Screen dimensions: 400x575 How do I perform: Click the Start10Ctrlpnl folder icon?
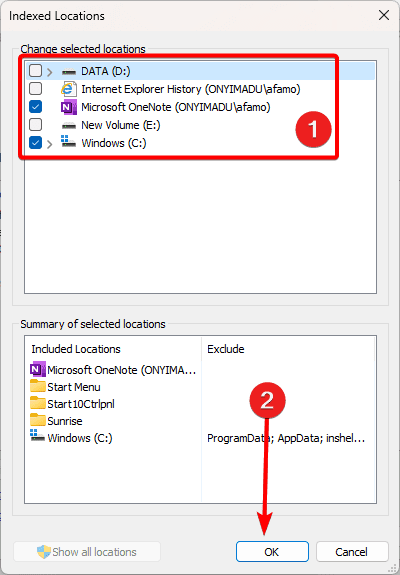[x=38, y=403]
